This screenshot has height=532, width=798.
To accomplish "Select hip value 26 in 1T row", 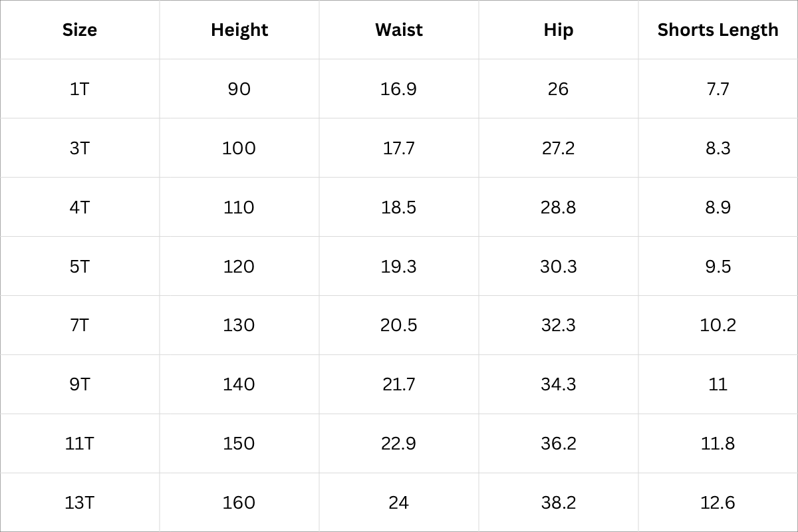I will 559,89.
